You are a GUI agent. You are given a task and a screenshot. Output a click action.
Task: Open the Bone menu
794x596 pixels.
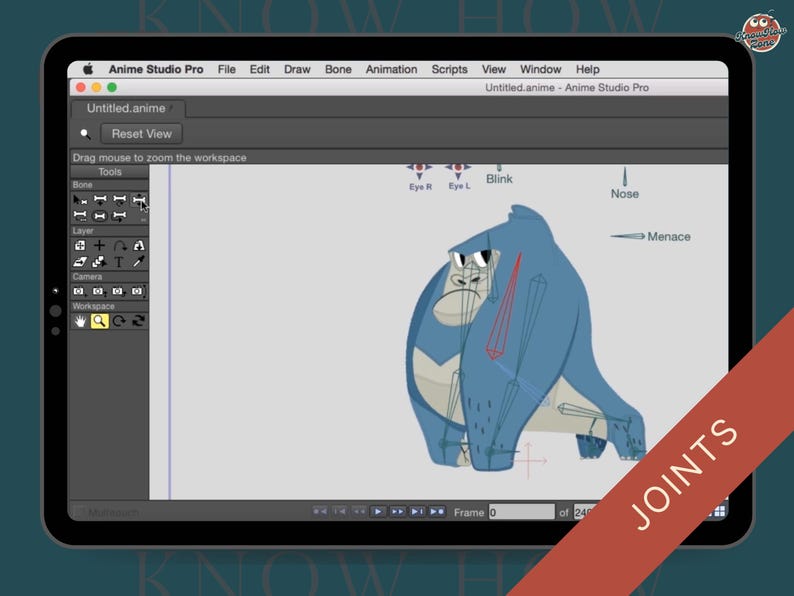338,69
